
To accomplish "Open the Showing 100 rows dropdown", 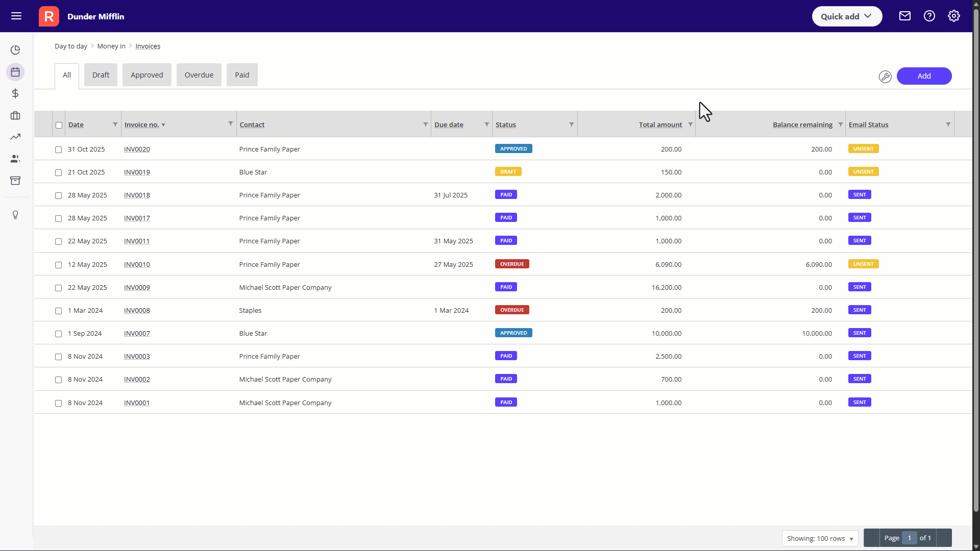I will [x=819, y=538].
